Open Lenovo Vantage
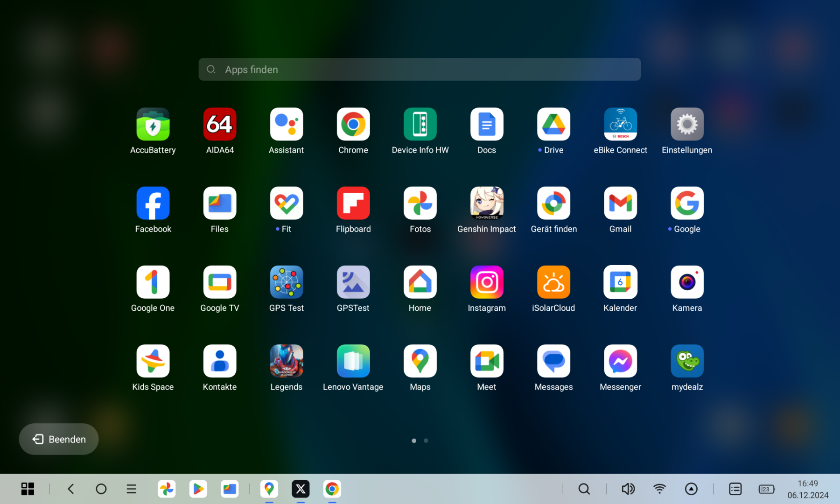The width and height of the screenshot is (840, 504). tap(353, 361)
